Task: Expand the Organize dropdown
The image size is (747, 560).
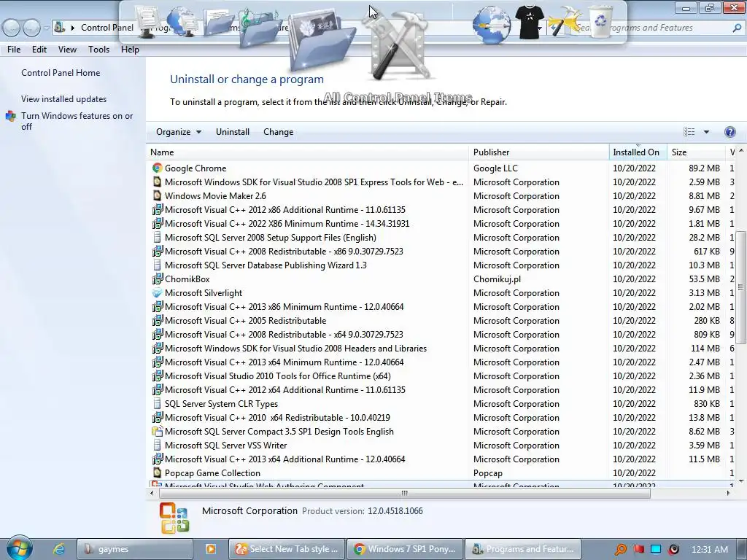Action: click(x=178, y=132)
